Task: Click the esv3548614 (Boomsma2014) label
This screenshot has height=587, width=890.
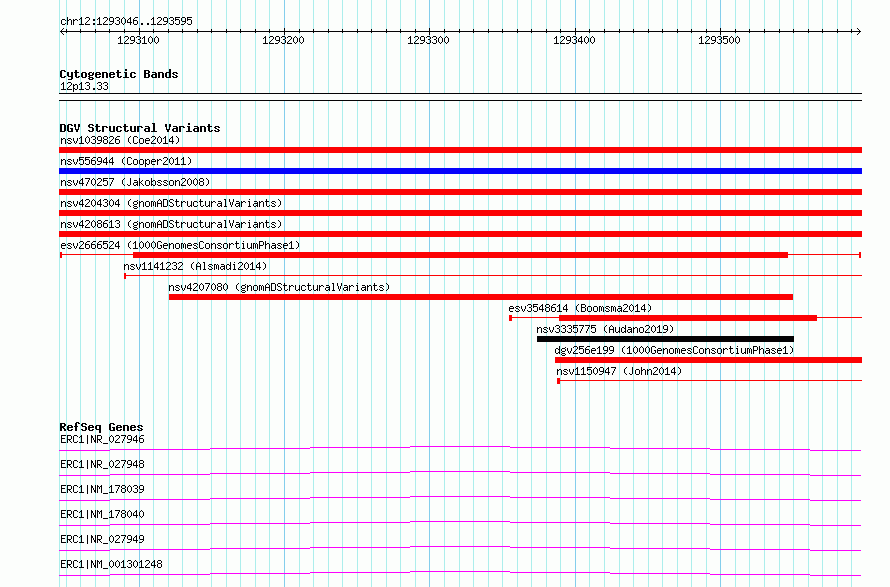Action: (x=580, y=308)
